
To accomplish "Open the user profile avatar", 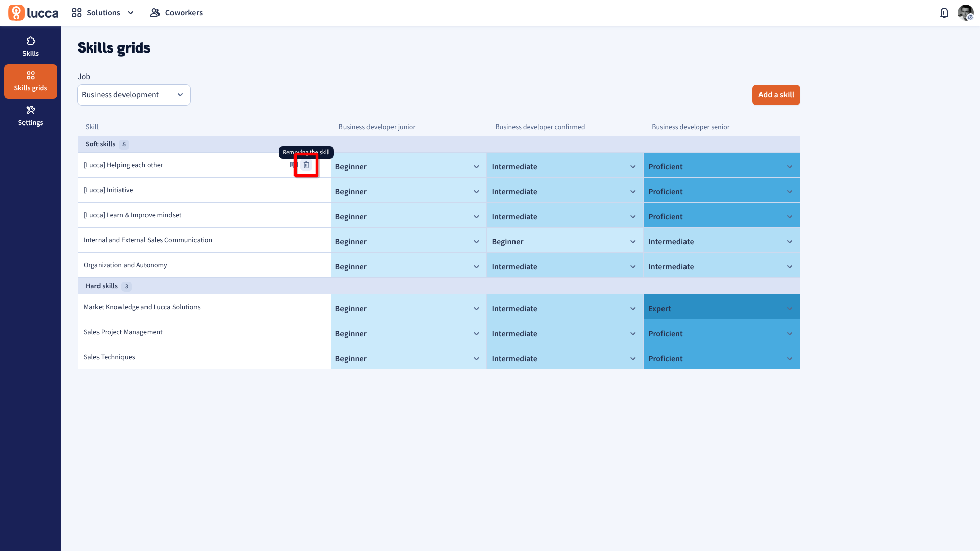I will pos(965,13).
